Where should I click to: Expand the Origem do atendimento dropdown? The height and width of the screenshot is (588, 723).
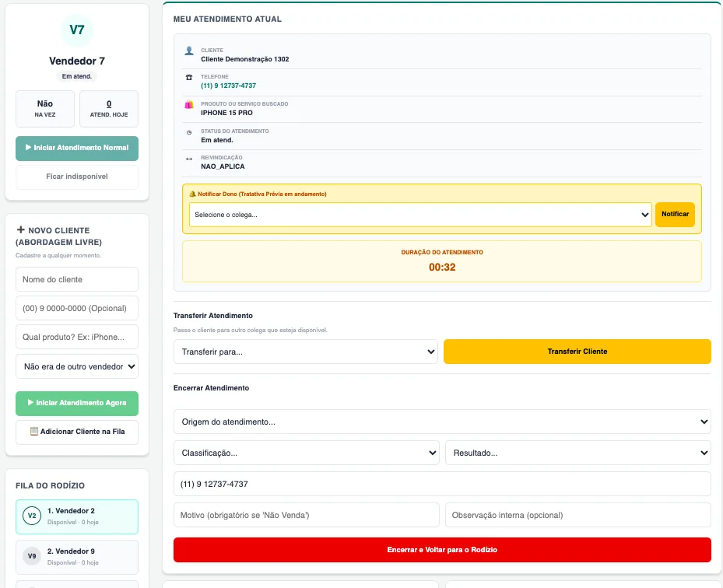pyautogui.click(x=442, y=422)
